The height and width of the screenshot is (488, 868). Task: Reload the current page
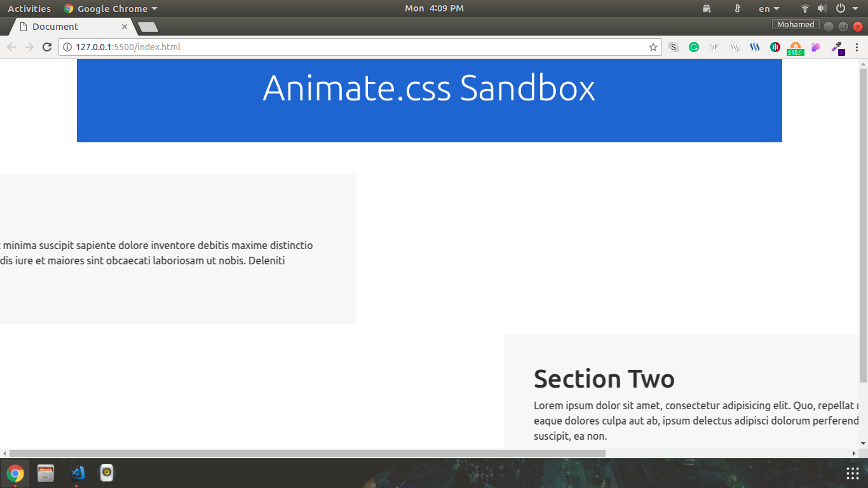pos(46,47)
